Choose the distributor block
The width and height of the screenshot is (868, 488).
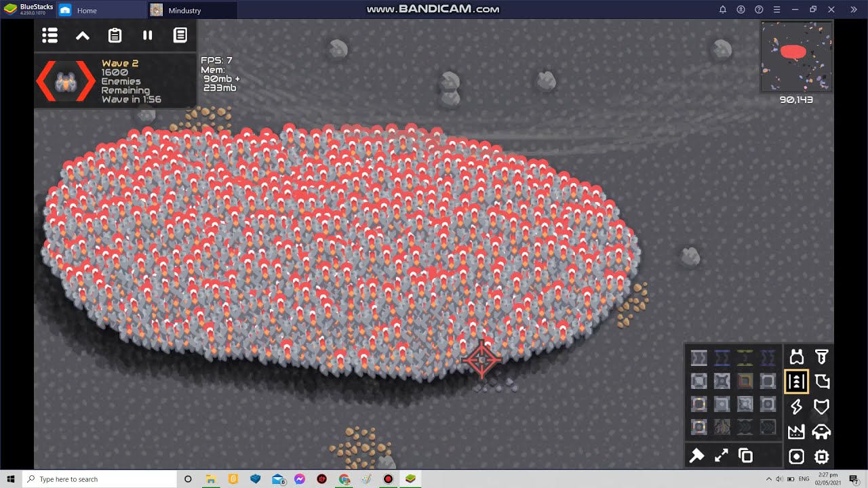pos(745,405)
